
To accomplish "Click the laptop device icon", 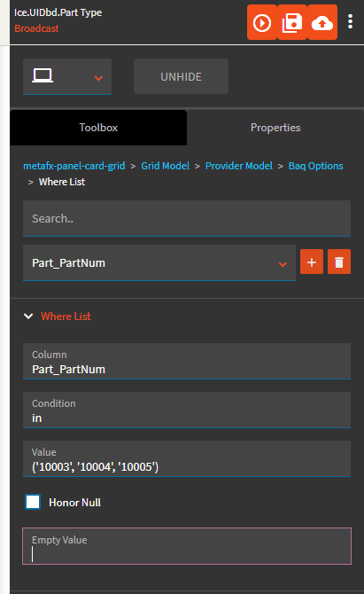I will [x=43, y=75].
